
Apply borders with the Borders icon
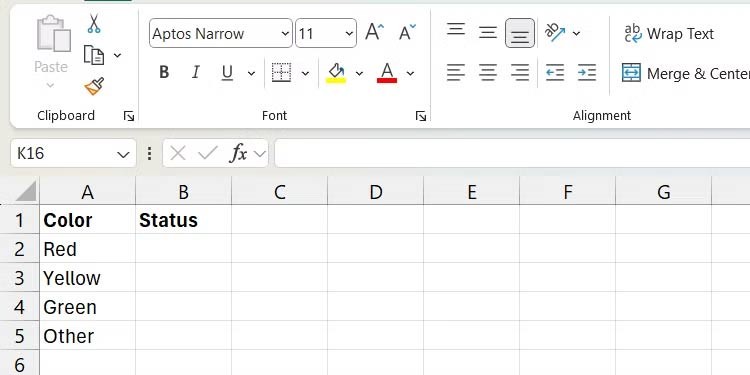click(281, 73)
